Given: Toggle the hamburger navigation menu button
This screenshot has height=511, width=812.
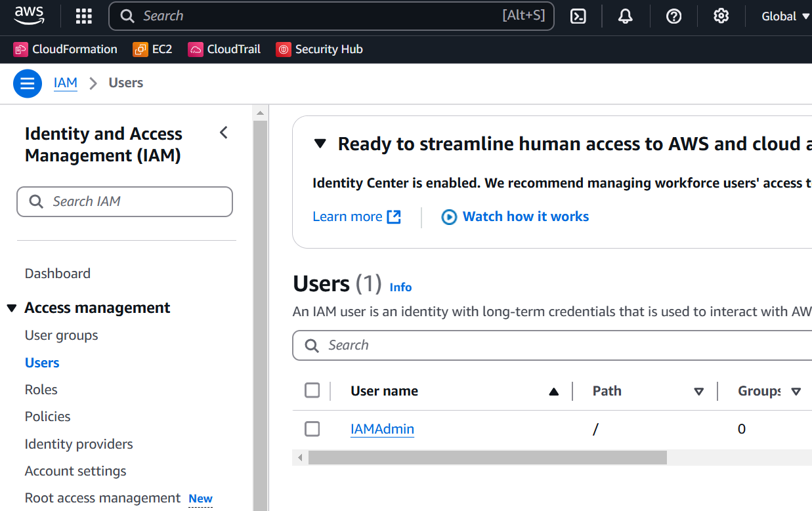Looking at the screenshot, I should tap(27, 83).
